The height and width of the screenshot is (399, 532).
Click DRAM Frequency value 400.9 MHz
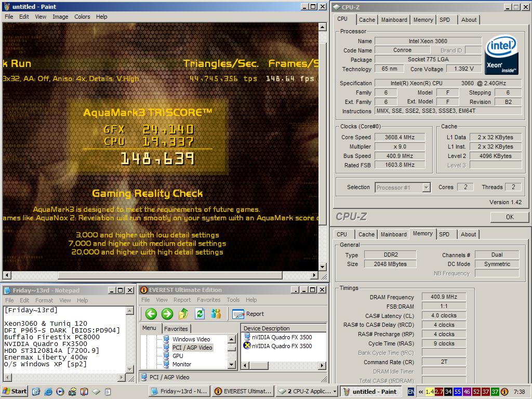pyautogui.click(x=444, y=297)
